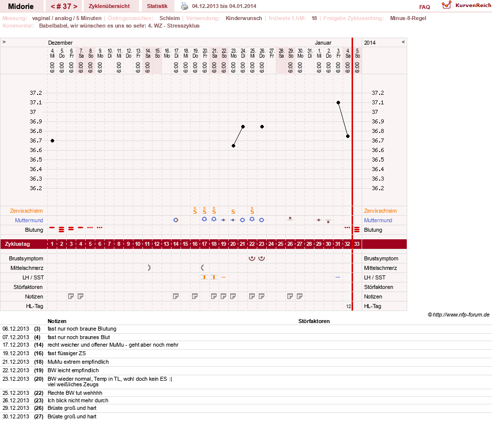Go to next cycle with the right arrow
492x448 pixels.
click(75, 7)
